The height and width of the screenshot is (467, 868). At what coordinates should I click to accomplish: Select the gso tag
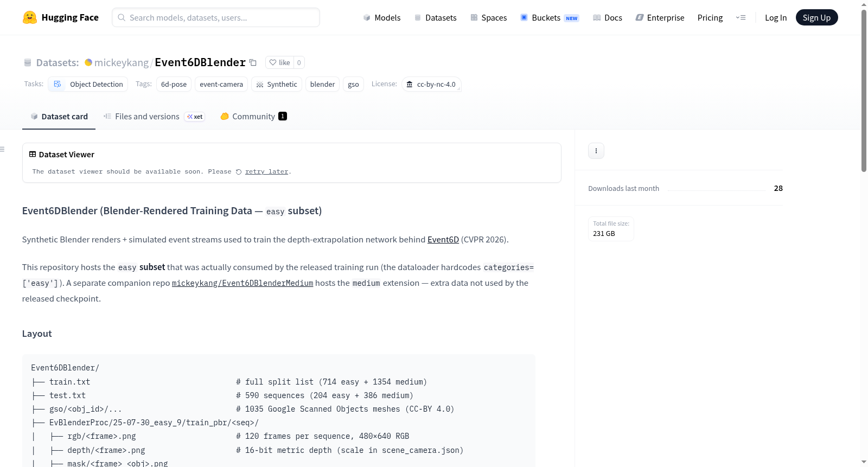(353, 84)
